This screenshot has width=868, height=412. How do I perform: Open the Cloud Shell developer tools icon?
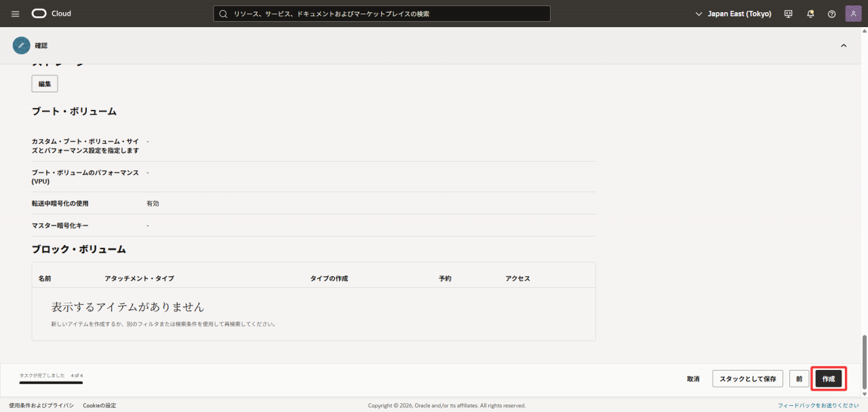click(x=788, y=14)
